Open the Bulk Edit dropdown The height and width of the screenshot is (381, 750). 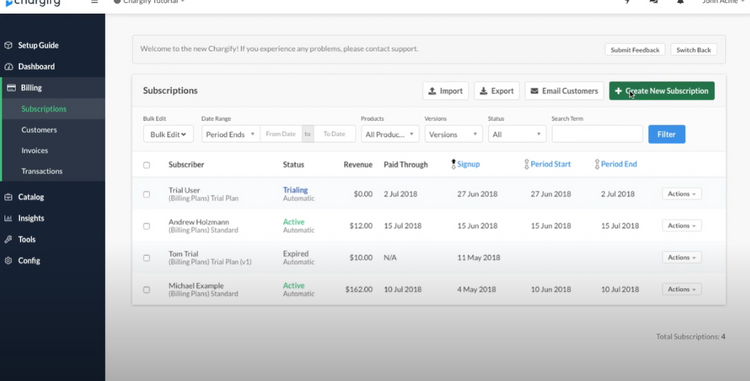(x=168, y=134)
